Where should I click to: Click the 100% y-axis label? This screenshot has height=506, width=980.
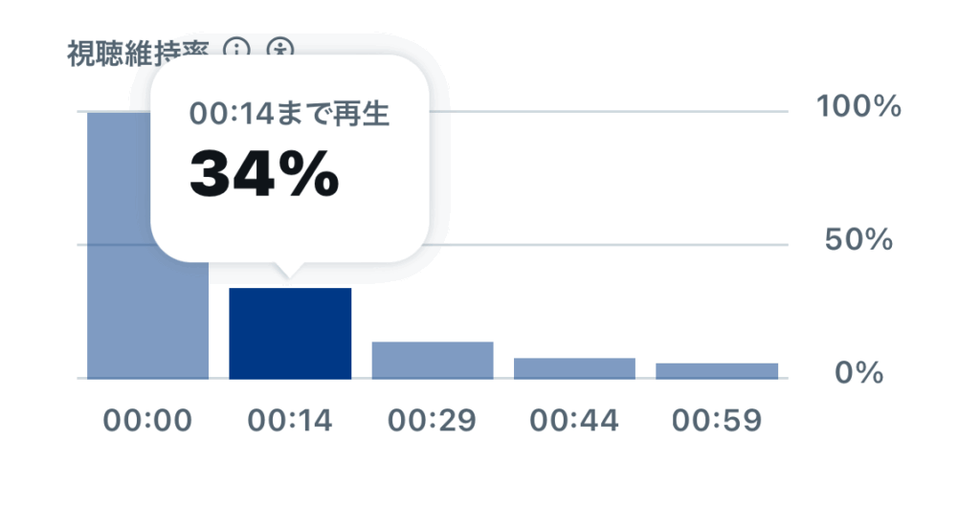pos(858,107)
